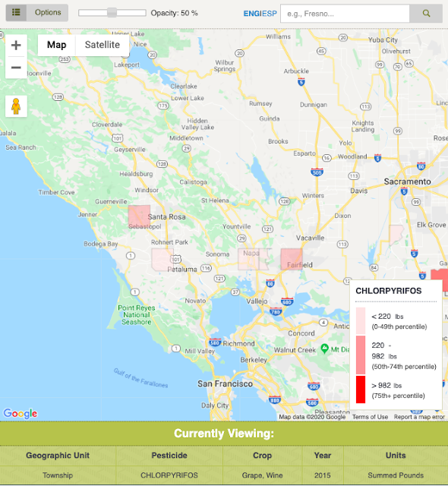Click the Pesticide column header
Screen dimensions: 448x486
tap(169, 456)
